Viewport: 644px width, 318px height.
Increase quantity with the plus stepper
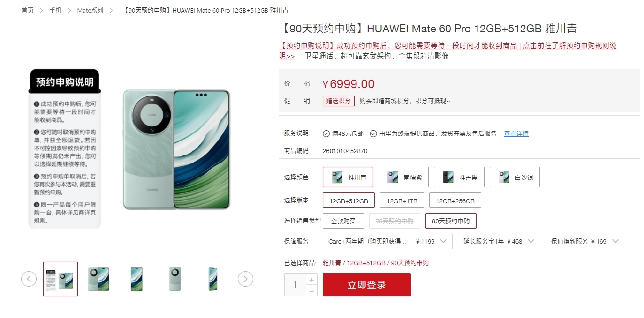pyautogui.click(x=311, y=280)
